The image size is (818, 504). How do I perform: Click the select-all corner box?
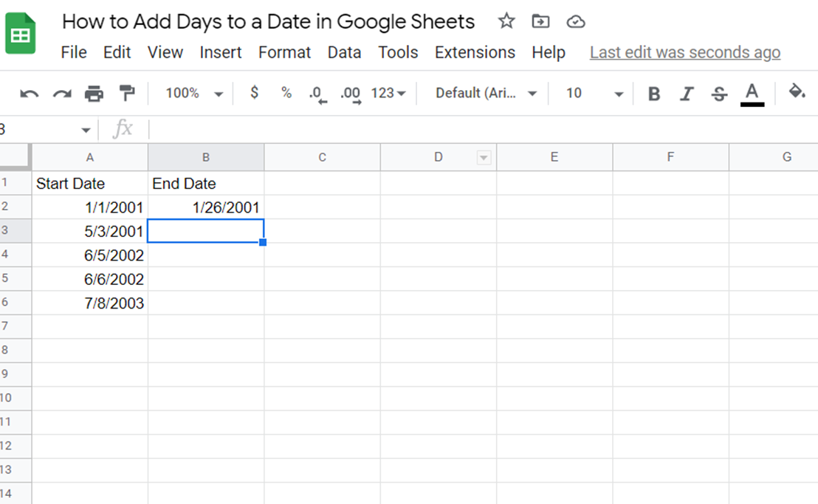click(15, 157)
